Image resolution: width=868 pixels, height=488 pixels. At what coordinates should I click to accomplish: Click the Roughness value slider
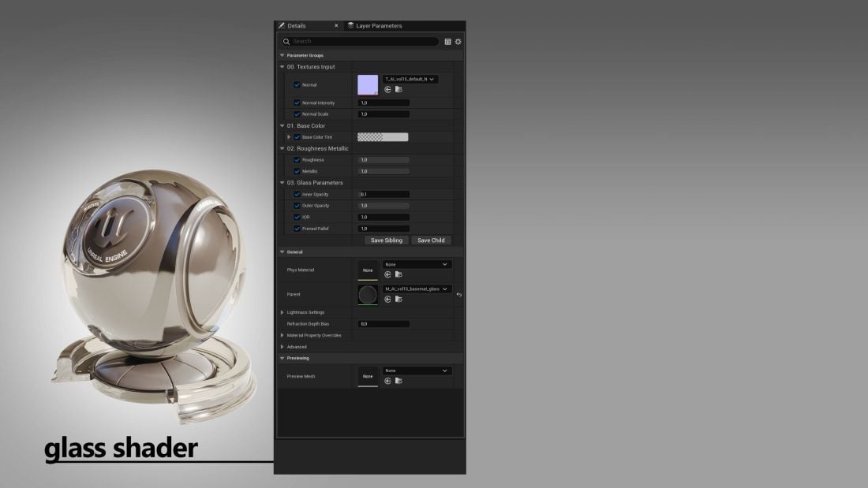coord(383,160)
